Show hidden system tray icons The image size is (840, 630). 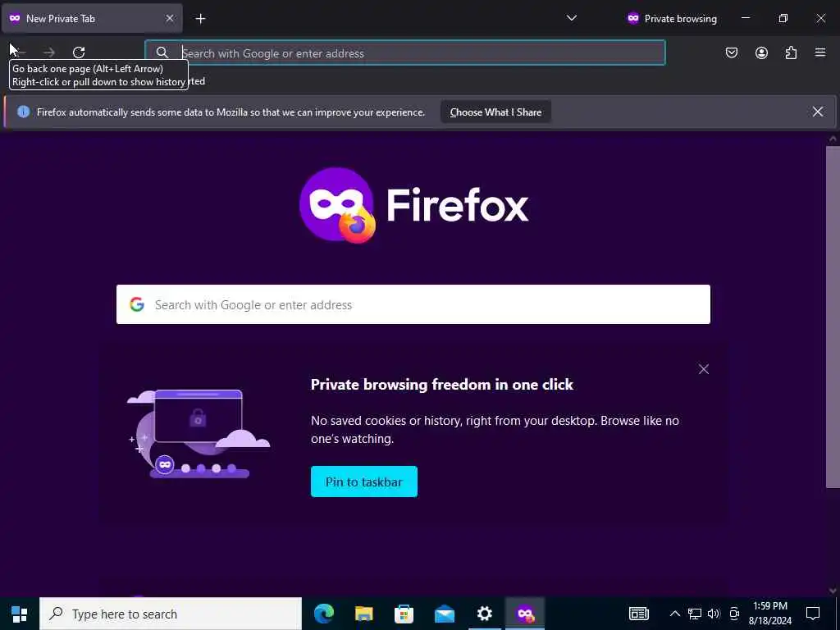tap(675, 614)
